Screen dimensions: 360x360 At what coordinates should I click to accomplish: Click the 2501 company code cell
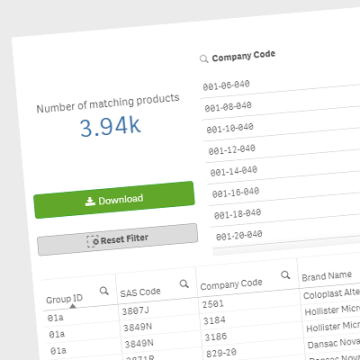(x=213, y=304)
